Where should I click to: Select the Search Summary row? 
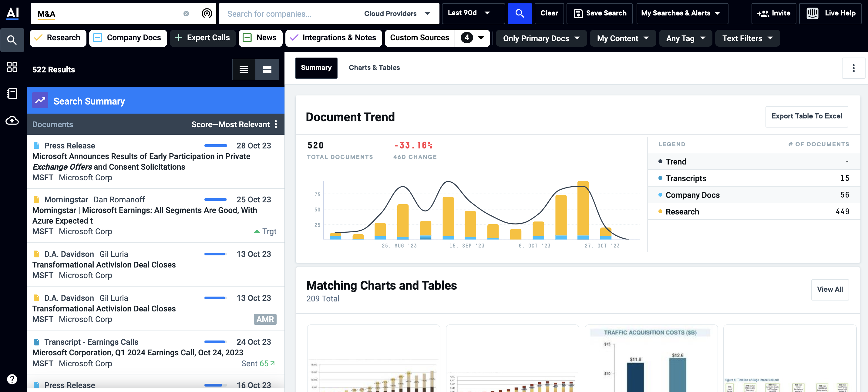tap(156, 100)
